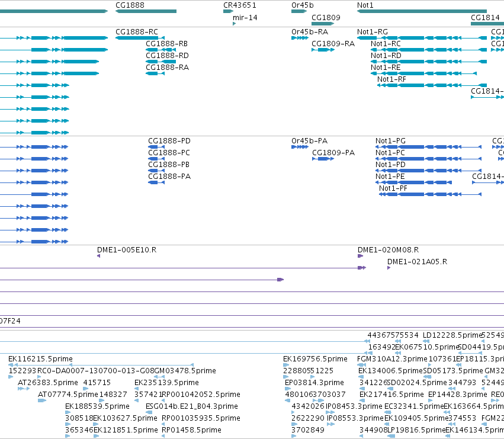The width and height of the screenshot is (504, 439).
Task: Click EST label 148327
Action: [x=113, y=395]
